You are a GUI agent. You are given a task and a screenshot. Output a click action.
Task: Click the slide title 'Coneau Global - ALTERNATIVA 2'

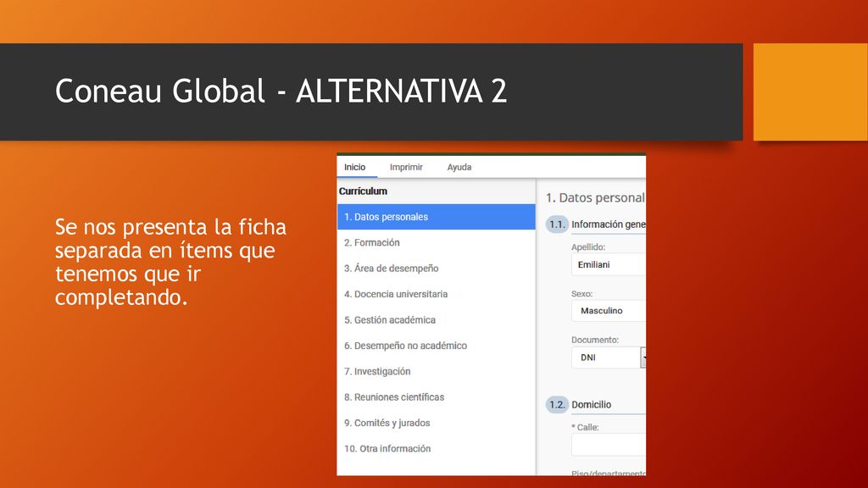tap(281, 91)
